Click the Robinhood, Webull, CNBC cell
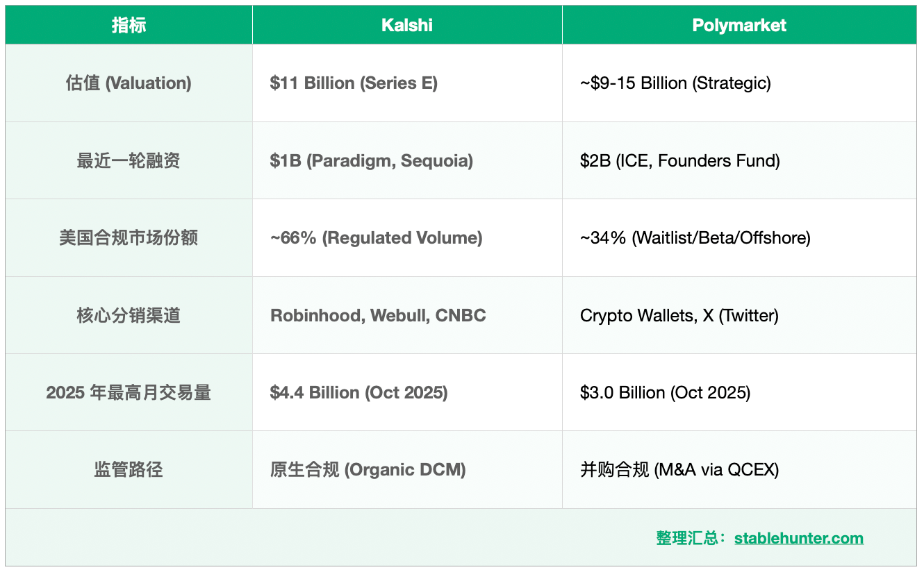Image resolution: width=924 pixels, height=572 pixels. click(x=378, y=316)
